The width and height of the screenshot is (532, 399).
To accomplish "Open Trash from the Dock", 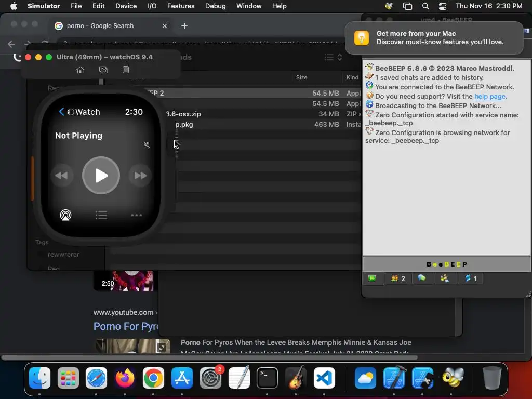I will (492, 378).
